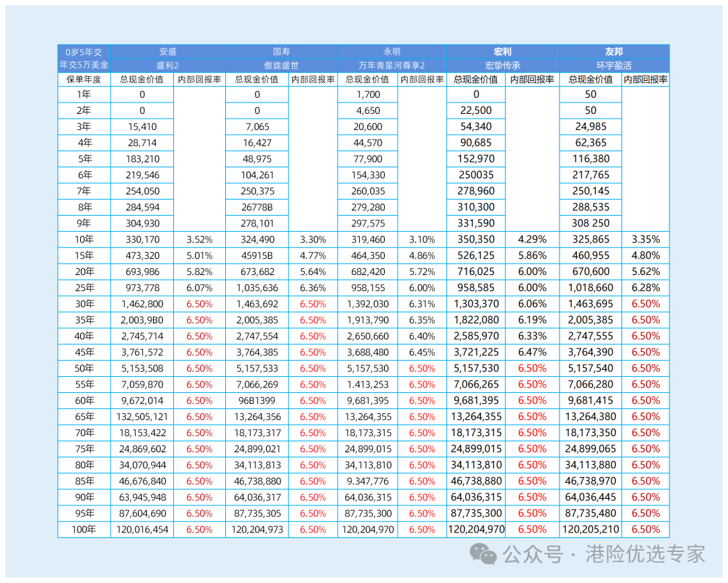Select the 5.01% return rate
The width and height of the screenshot is (728, 583).
[x=199, y=255]
